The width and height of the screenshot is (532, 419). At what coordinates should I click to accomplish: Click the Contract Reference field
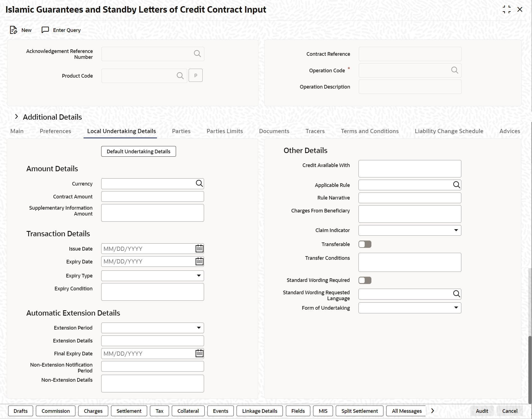410,54
